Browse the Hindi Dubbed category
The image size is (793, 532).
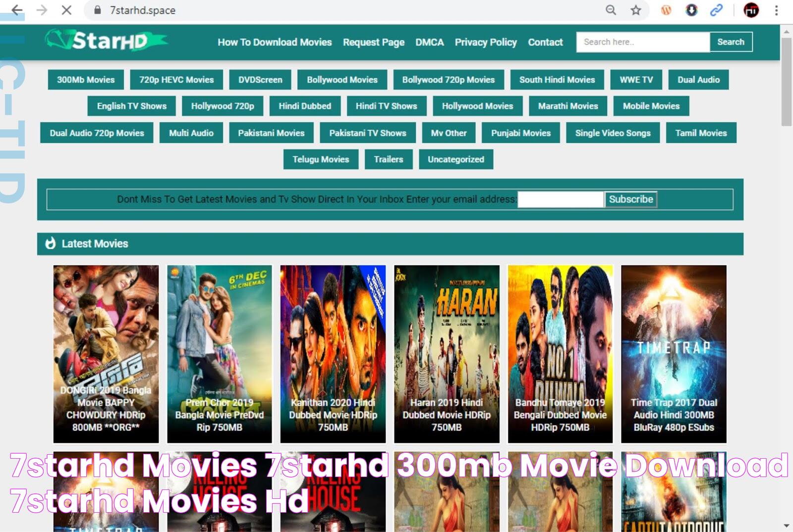305,106
